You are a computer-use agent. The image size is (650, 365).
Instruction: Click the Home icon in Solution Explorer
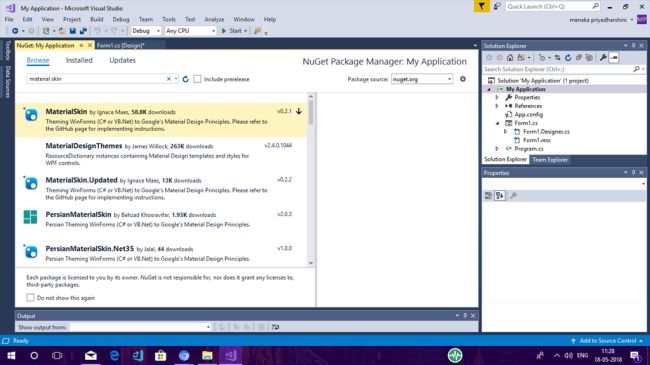click(510, 58)
